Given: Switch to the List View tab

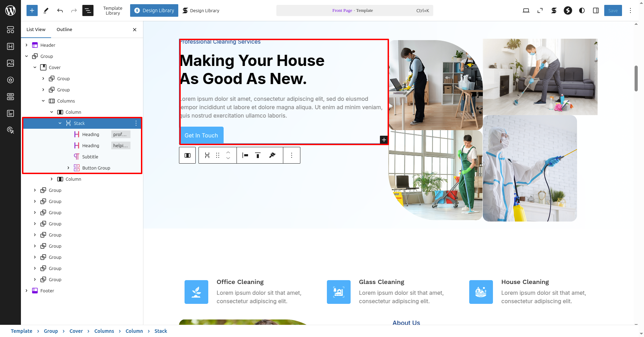Looking at the screenshot, I should (x=36, y=30).
